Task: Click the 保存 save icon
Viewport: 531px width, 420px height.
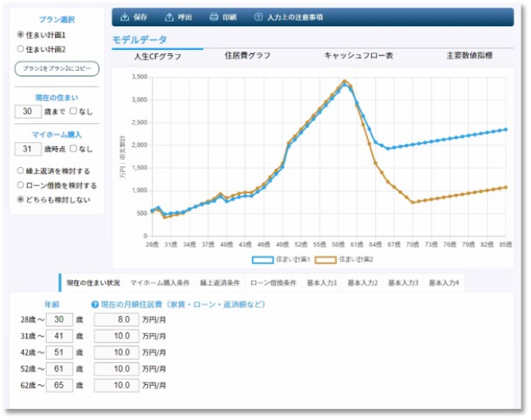Action: [x=125, y=17]
